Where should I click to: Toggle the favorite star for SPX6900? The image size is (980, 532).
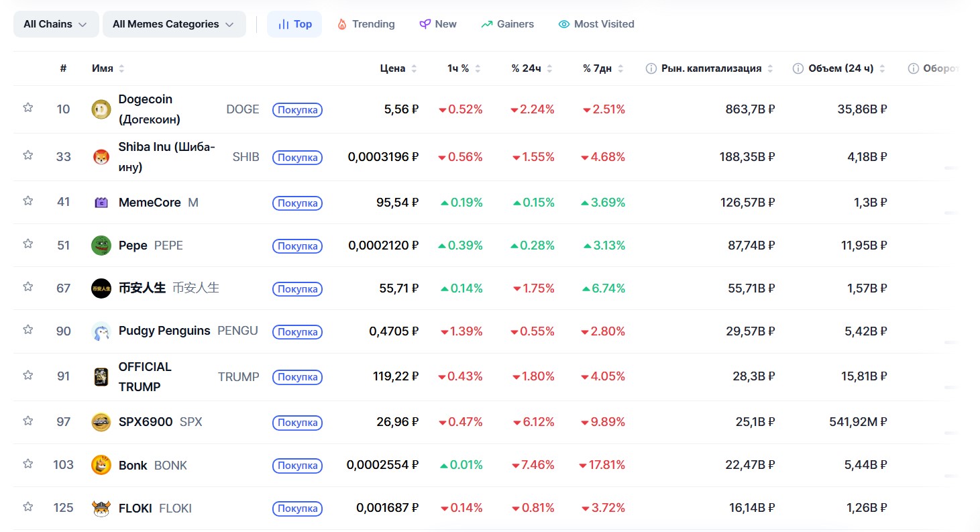[28, 421]
